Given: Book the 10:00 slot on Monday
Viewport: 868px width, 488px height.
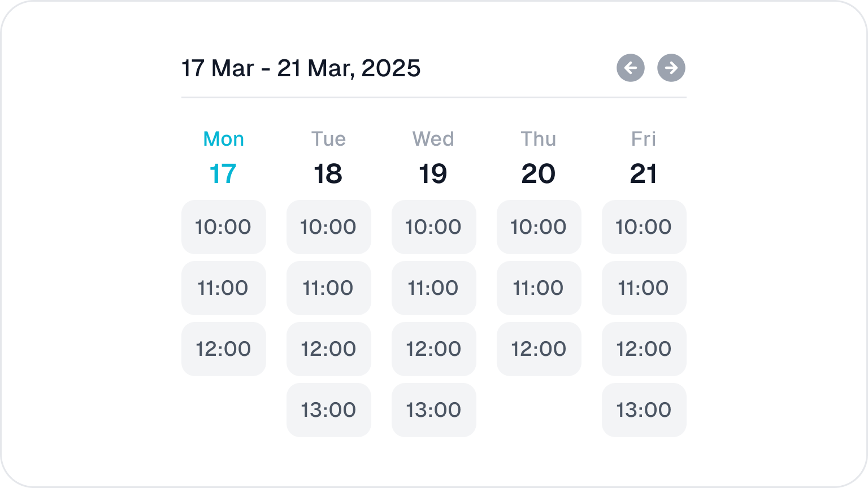Looking at the screenshot, I should pos(223,227).
